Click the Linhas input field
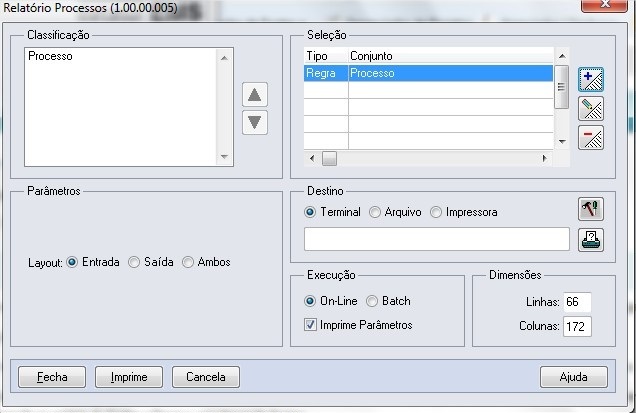 [577, 302]
